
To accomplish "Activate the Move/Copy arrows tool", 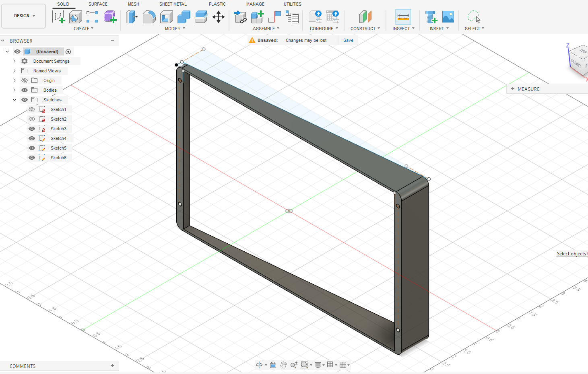I will click(x=219, y=17).
